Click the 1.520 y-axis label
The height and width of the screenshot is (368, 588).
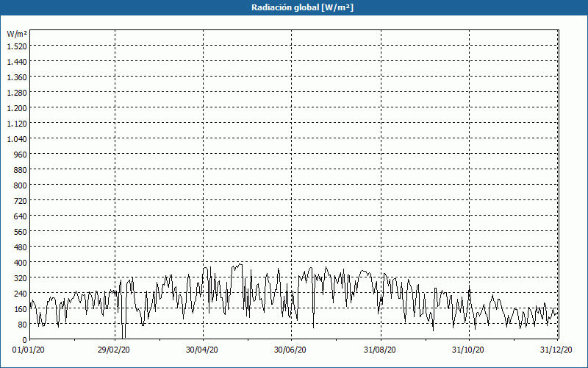click(x=17, y=46)
